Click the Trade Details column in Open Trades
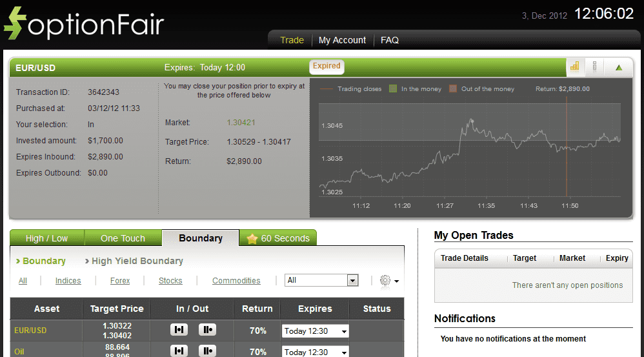The height and width of the screenshot is (357, 644). point(465,258)
